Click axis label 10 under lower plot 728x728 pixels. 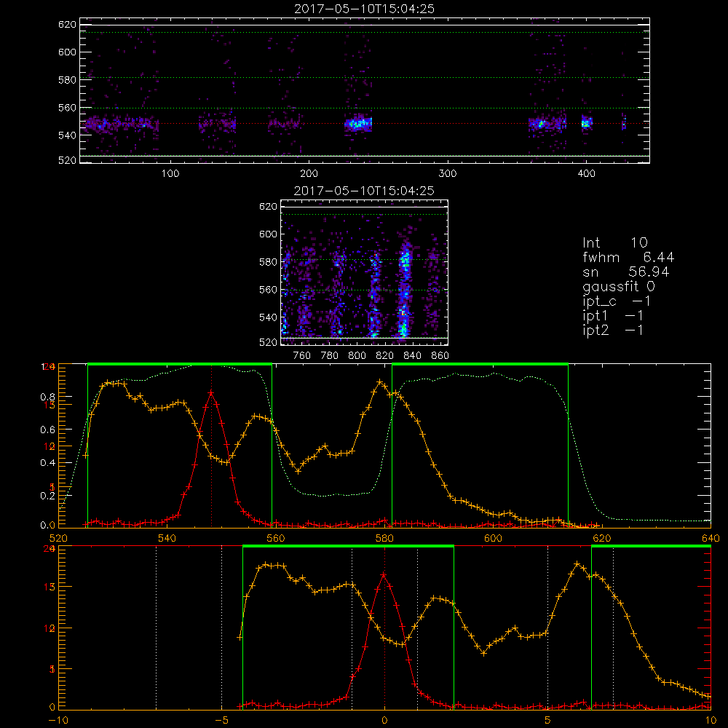(711, 721)
